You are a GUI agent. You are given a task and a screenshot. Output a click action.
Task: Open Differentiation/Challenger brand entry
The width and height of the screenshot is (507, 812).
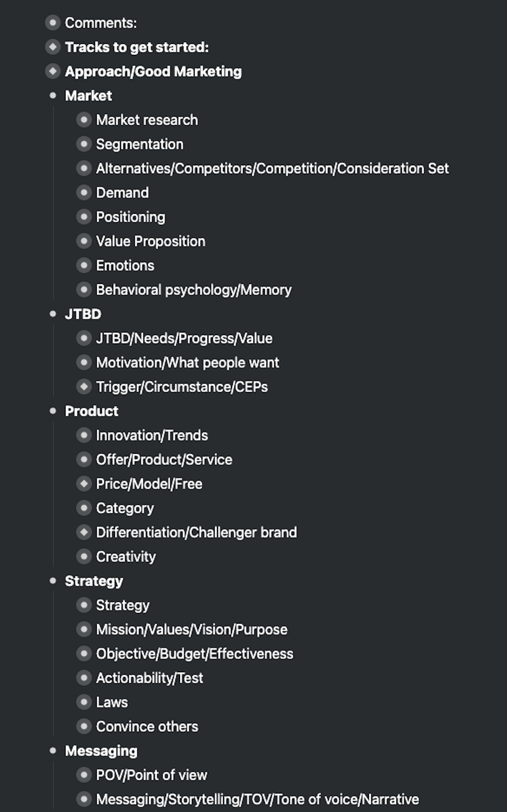(196, 532)
